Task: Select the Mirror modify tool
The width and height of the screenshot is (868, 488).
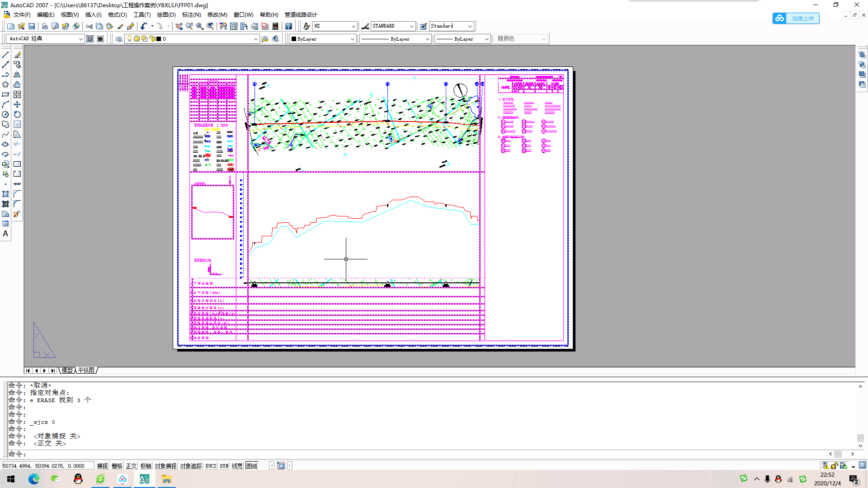Action: [x=17, y=75]
